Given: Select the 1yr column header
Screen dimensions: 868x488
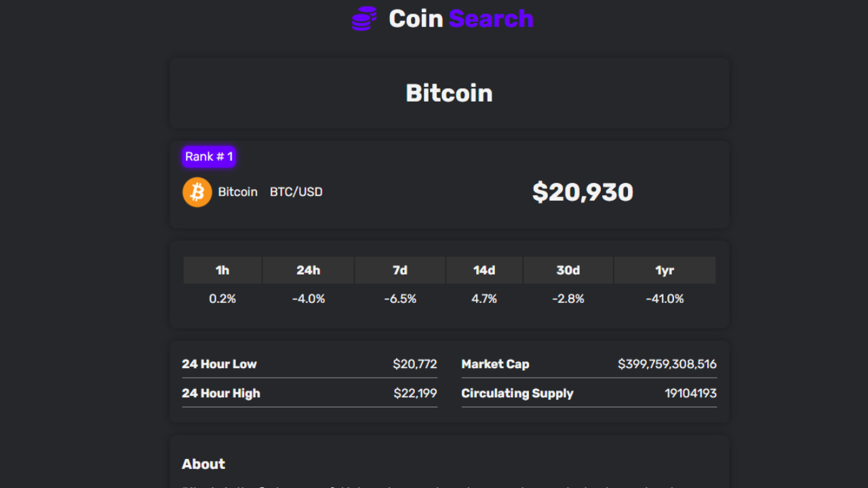Looking at the screenshot, I should (665, 270).
